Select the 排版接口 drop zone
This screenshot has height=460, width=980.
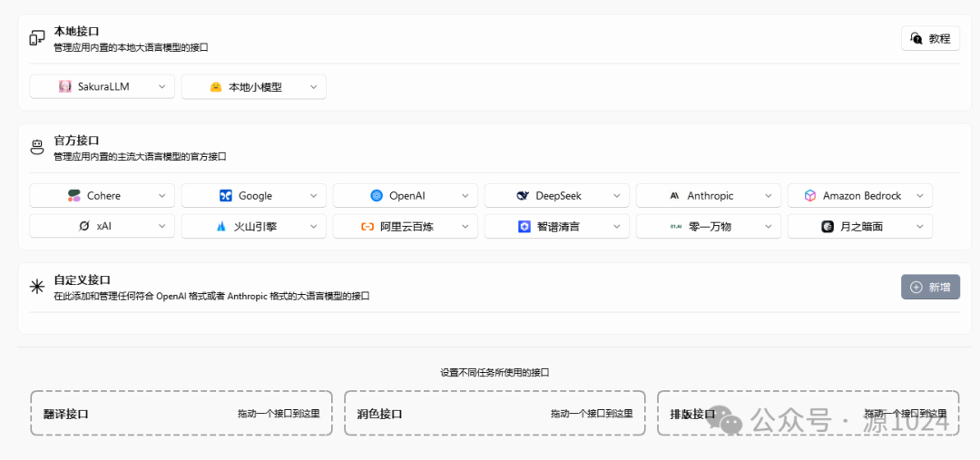[x=808, y=414]
